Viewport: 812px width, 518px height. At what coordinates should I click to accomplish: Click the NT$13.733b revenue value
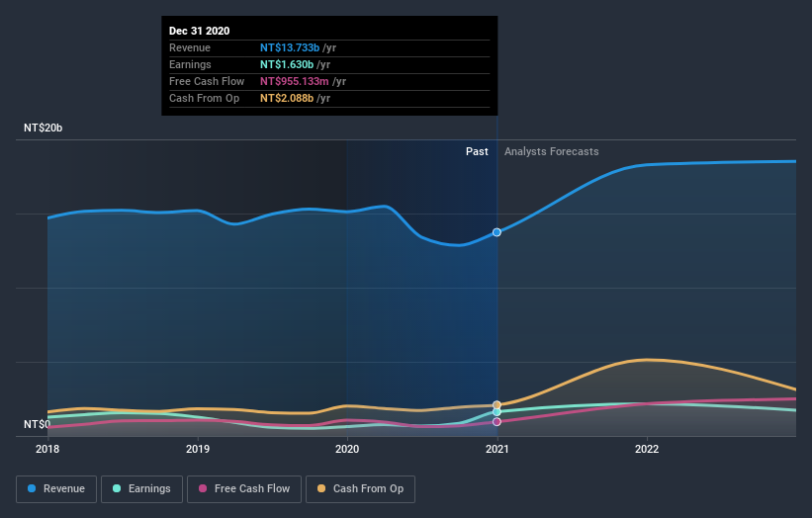[x=290, y=47]
